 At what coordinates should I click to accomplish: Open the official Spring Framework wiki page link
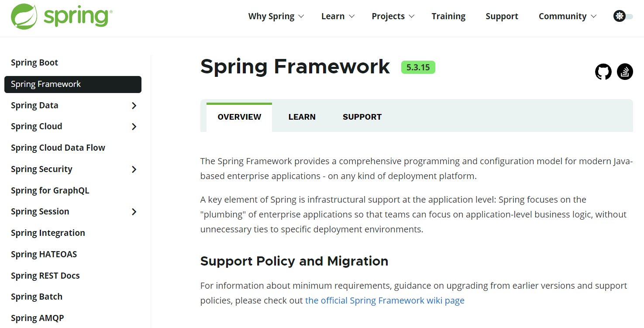pyautogui.click(x=385, y=300)
